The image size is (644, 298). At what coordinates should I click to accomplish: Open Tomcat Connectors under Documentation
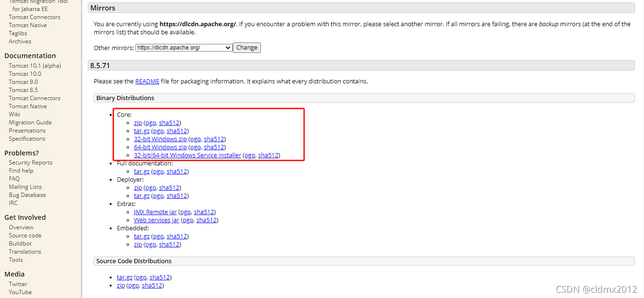click(34, 98)
